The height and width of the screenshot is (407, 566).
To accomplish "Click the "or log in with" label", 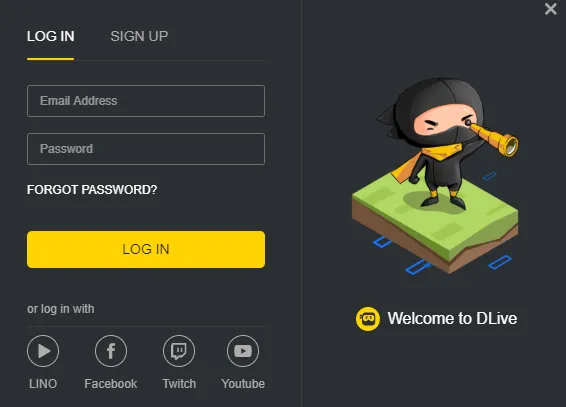I will (x=61, y=309).
